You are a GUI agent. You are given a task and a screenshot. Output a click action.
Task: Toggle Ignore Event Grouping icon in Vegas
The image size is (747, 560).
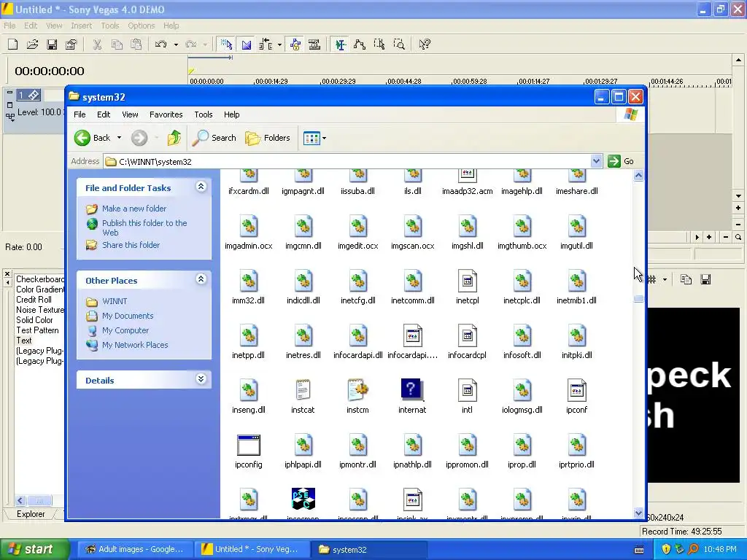[314, 44]
